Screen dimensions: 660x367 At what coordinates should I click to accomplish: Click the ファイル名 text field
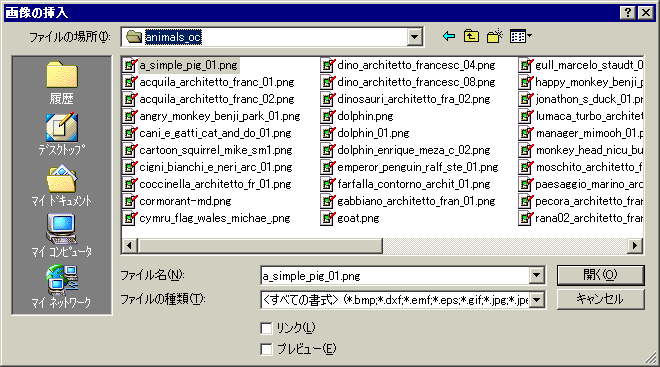pyautogui.click(x=396, y=276)
